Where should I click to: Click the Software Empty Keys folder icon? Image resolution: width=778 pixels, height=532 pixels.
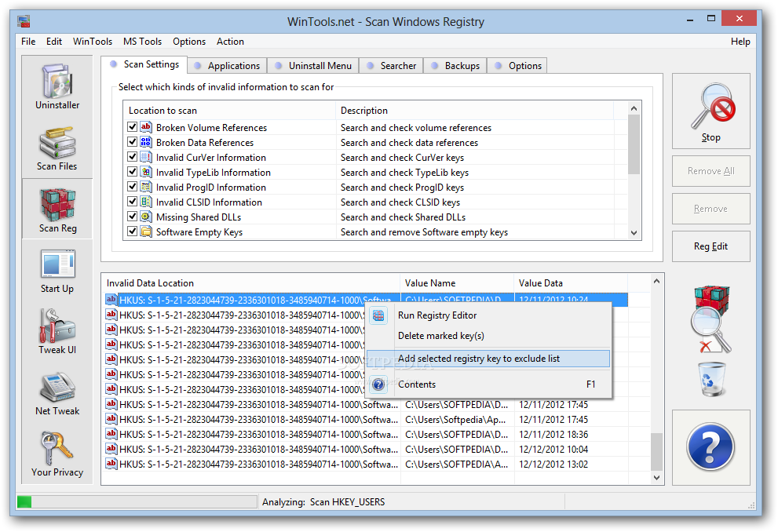click(x=146, y=231)
